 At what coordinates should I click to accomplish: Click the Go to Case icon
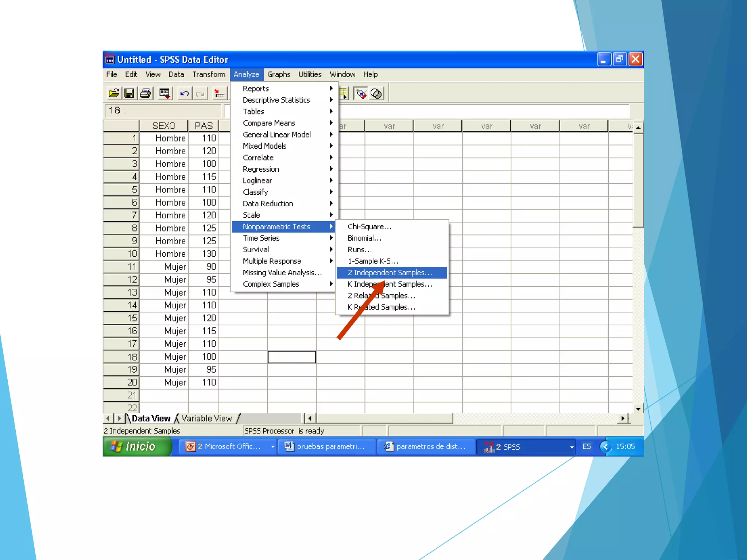tap(219, 94)
